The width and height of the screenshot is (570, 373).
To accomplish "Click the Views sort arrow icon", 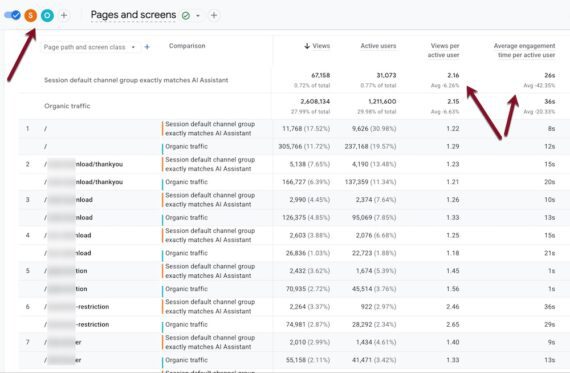I will tap(307, 46).
